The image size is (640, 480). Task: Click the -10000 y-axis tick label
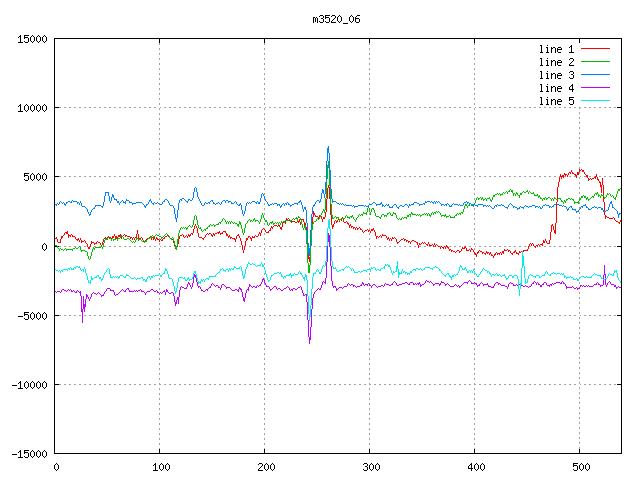pos(28,385)
